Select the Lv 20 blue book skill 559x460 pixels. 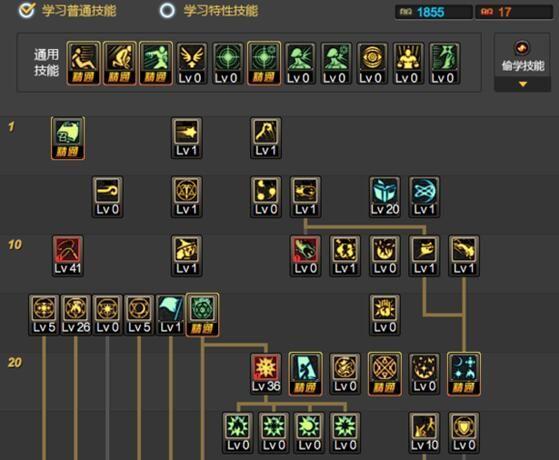[x=384, y=196]
